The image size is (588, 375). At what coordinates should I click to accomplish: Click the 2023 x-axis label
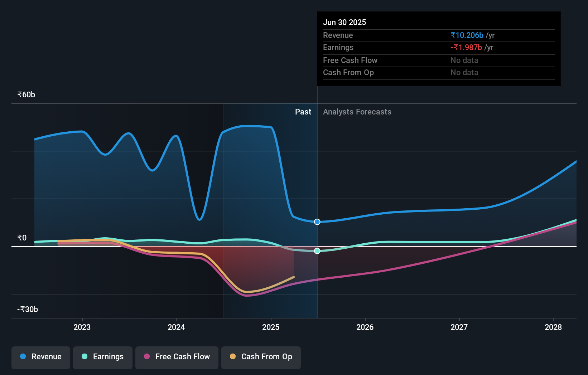click(x=82, y=327)
